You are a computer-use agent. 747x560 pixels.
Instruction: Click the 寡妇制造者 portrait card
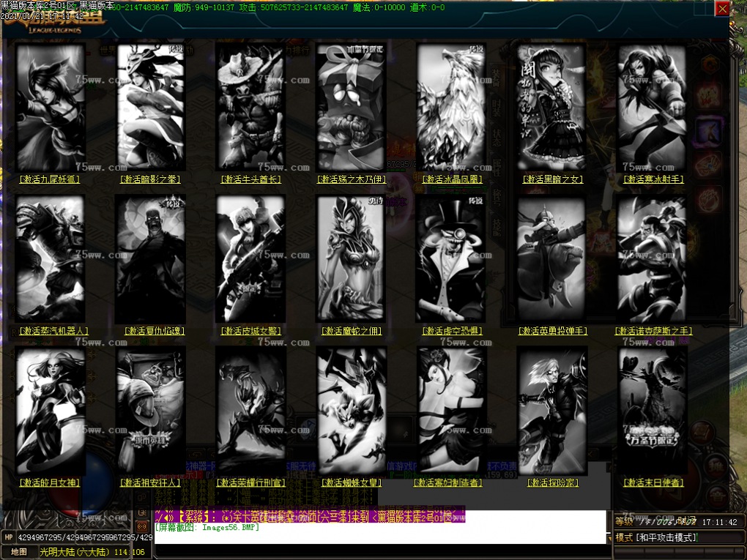pyautogui.click(x=451, y=411)
